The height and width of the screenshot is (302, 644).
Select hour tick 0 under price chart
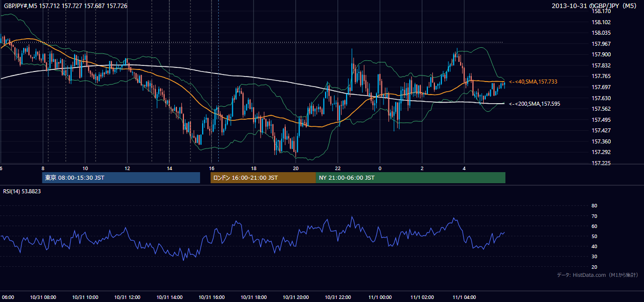point(380,168)
